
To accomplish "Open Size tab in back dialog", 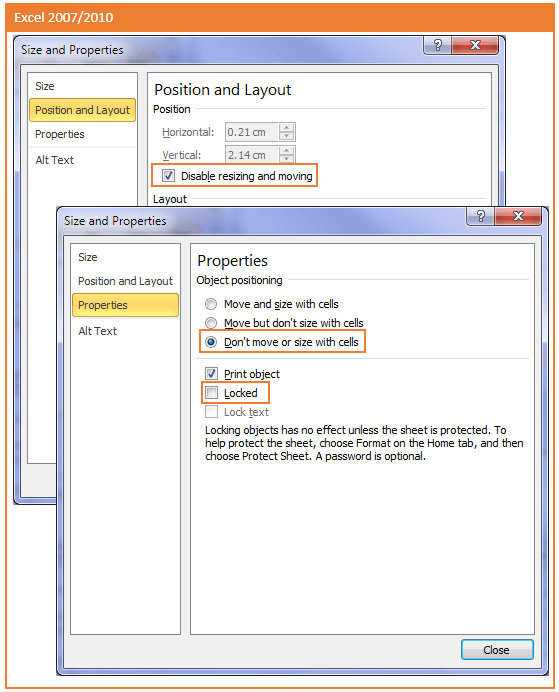I will pos(83,86).
